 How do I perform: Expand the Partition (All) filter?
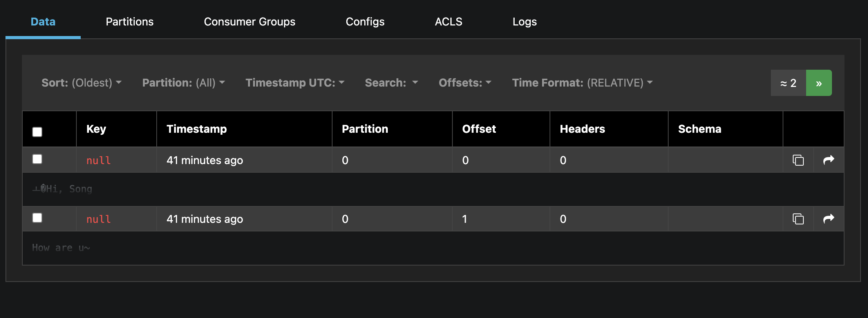(x=183, y=83)
